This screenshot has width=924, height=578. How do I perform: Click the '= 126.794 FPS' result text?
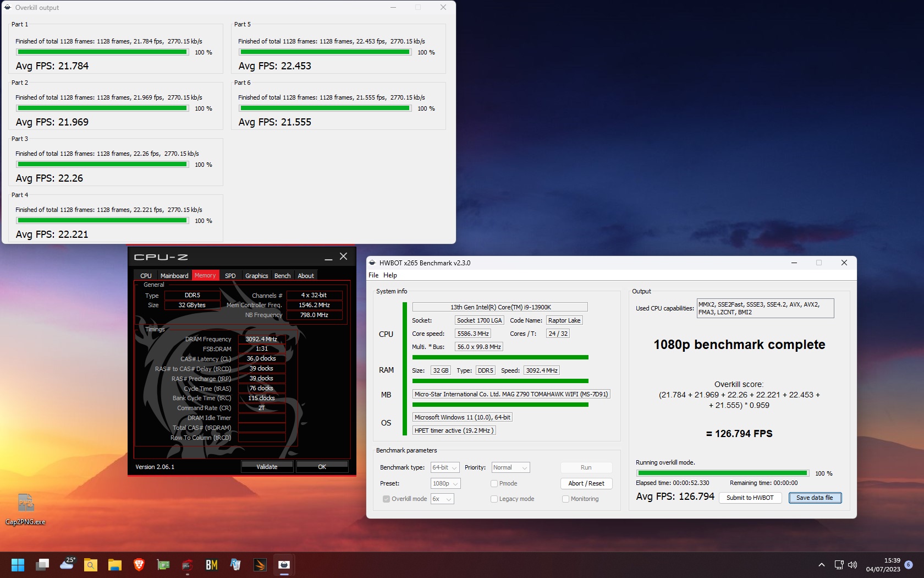tap(739, 434)
